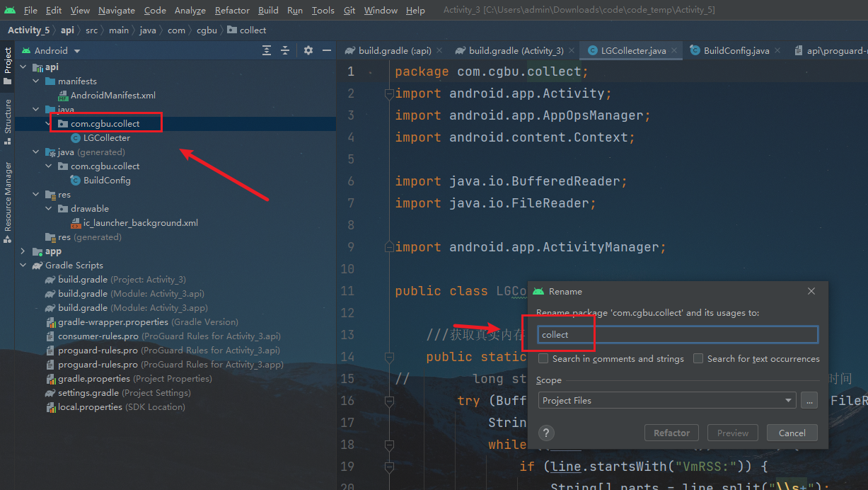Select gradle.properties (Project Properties) in tree

click(128, 379)
